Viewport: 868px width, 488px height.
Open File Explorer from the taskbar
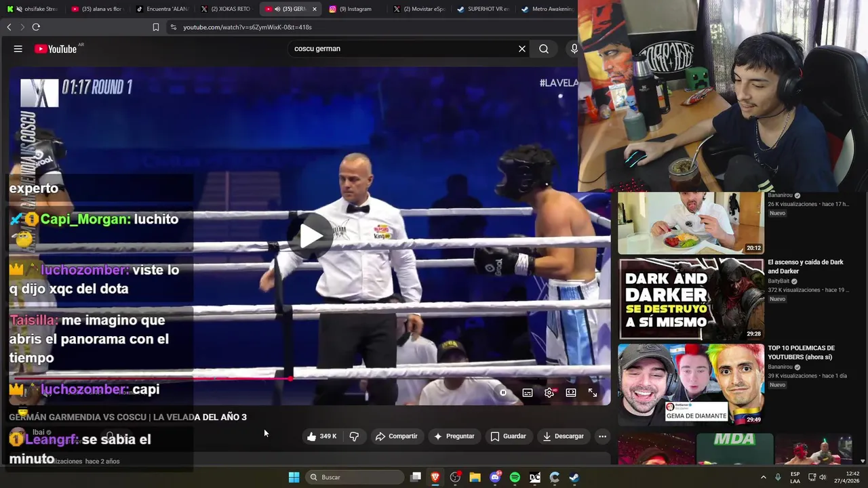tap(475, 477)
